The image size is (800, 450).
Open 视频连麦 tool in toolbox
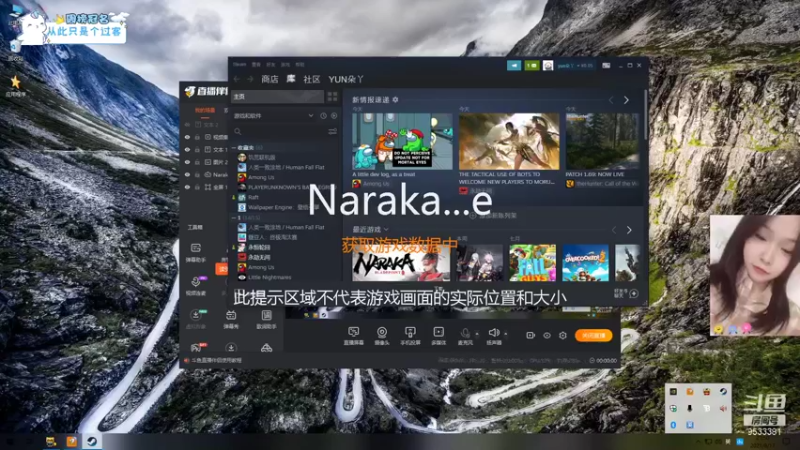(x=195, y=286)
